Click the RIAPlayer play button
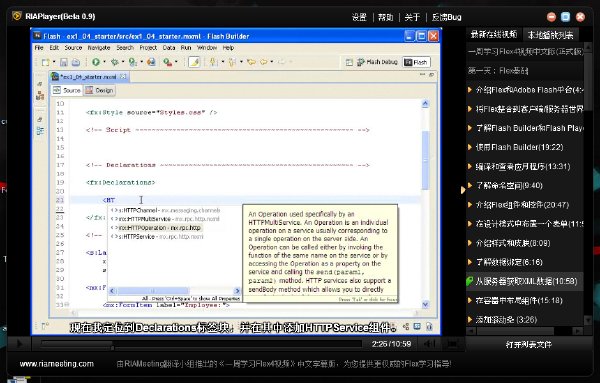The height and width of the screenshot is (383, 600). coord(19,344)
